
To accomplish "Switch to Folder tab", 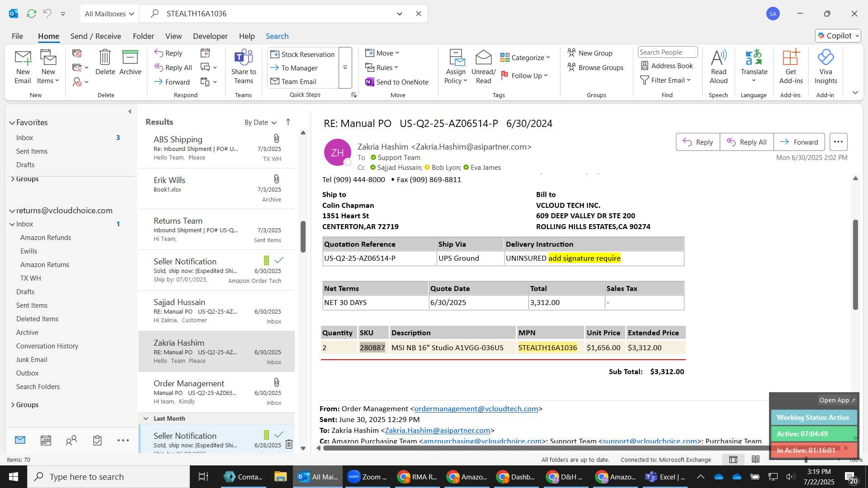I will click(x=143, y=36).
